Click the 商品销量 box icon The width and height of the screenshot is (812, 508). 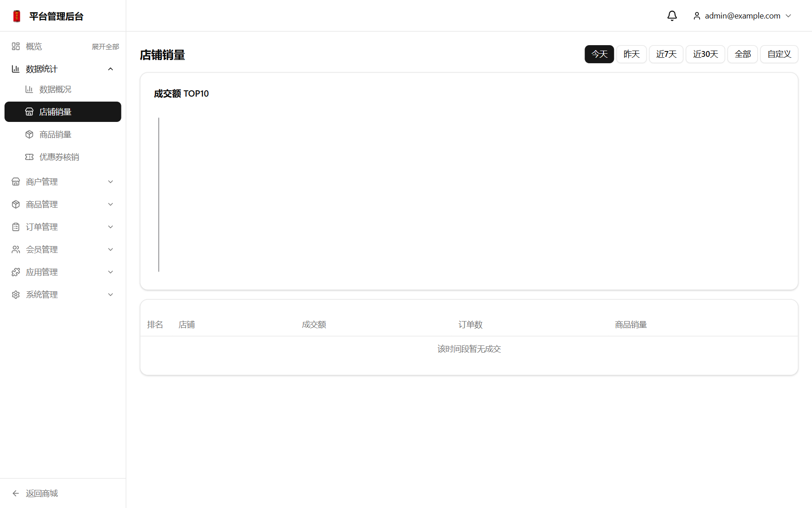pyautogui.click(x=29, y=135)
